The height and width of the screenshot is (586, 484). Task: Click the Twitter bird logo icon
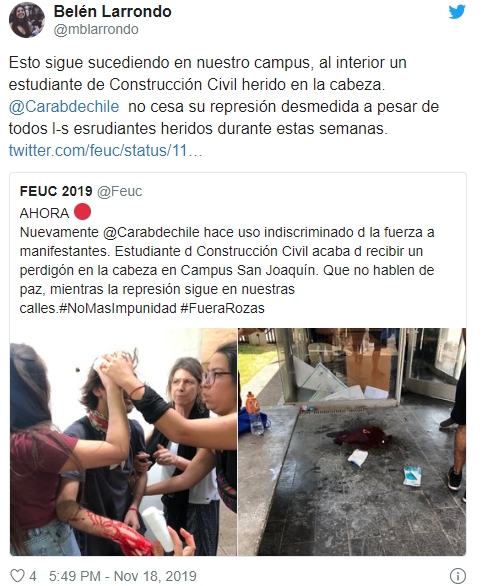point(457,12)
